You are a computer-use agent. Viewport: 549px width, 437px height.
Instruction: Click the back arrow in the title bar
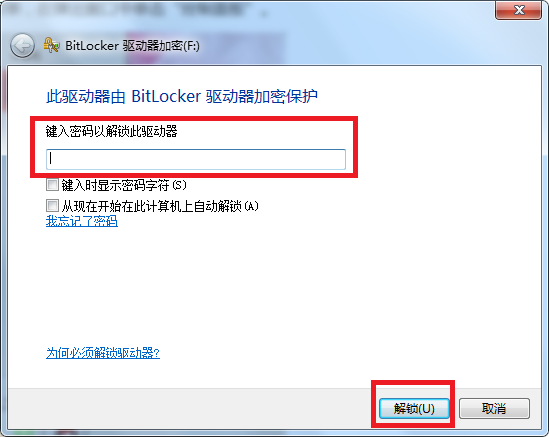22,46
